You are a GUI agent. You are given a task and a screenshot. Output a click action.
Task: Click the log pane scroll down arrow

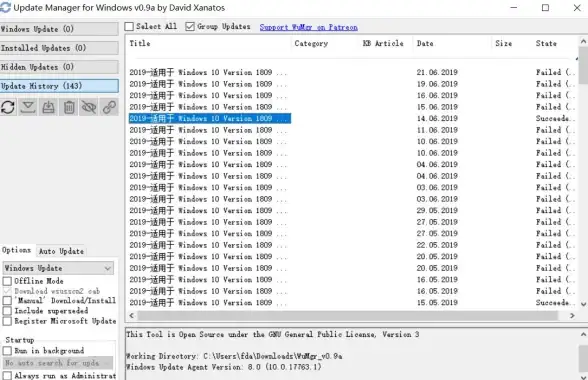pos(583,377)
